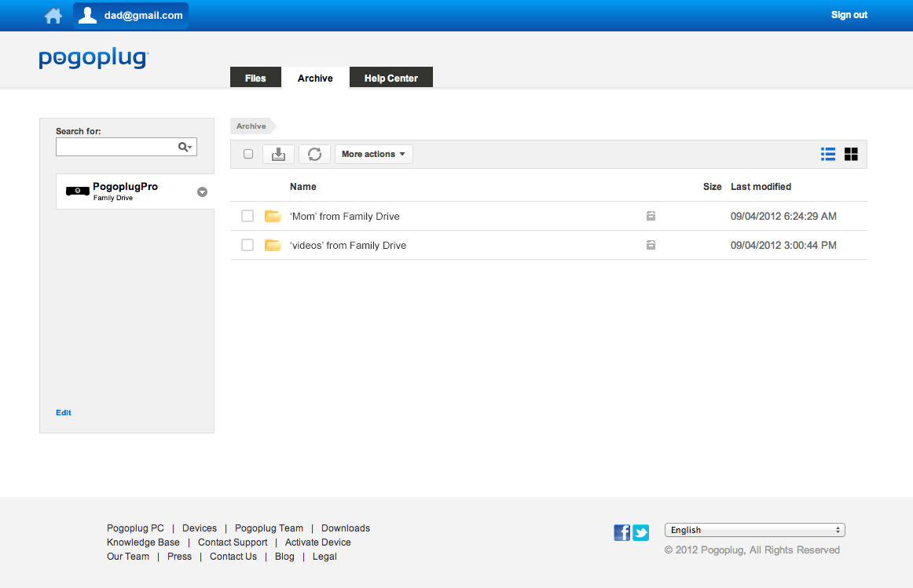Open Pogoplug Facebook page icon
The height and width of the screenshot is (588, 913).
(x=621, y=533)
